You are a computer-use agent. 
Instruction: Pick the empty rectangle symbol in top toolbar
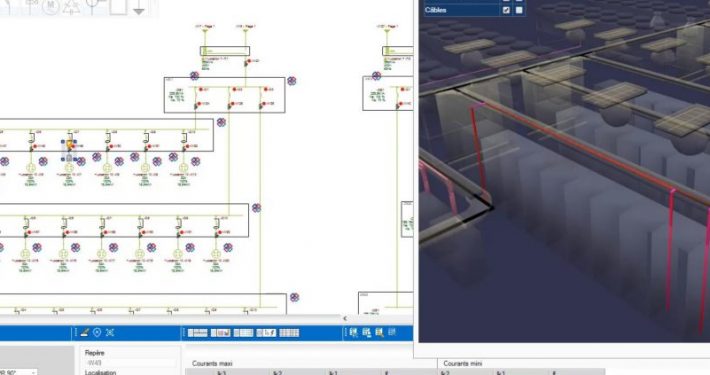point(118,7)
